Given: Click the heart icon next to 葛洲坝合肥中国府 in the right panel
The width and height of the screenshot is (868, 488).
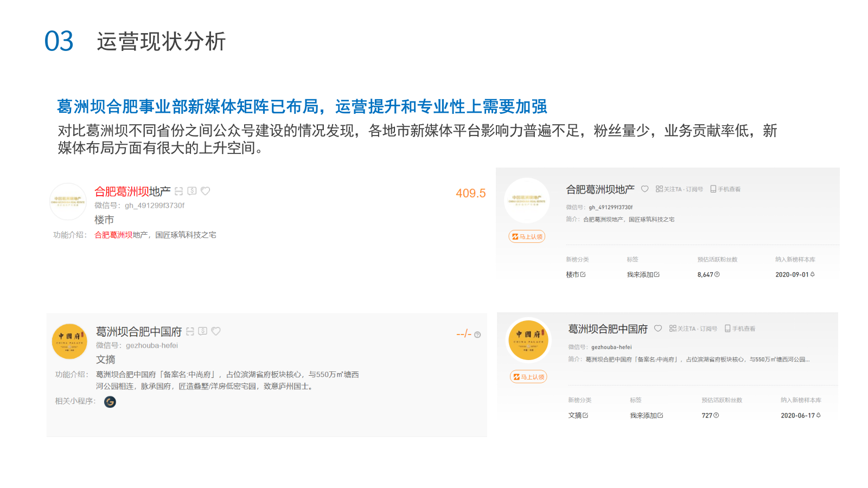Looking at the screenshot, I should tap(658, 328).
